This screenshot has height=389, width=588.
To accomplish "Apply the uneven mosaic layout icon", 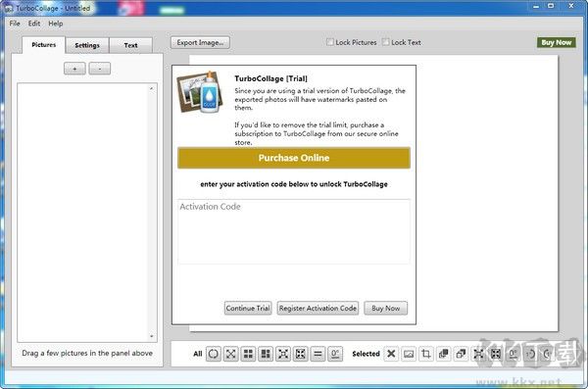I will [266, 354].
